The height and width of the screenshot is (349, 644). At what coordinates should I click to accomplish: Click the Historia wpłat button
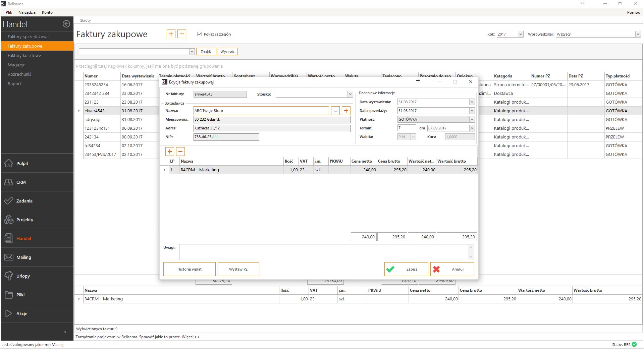pyautogui.click(x=189, y=269)
